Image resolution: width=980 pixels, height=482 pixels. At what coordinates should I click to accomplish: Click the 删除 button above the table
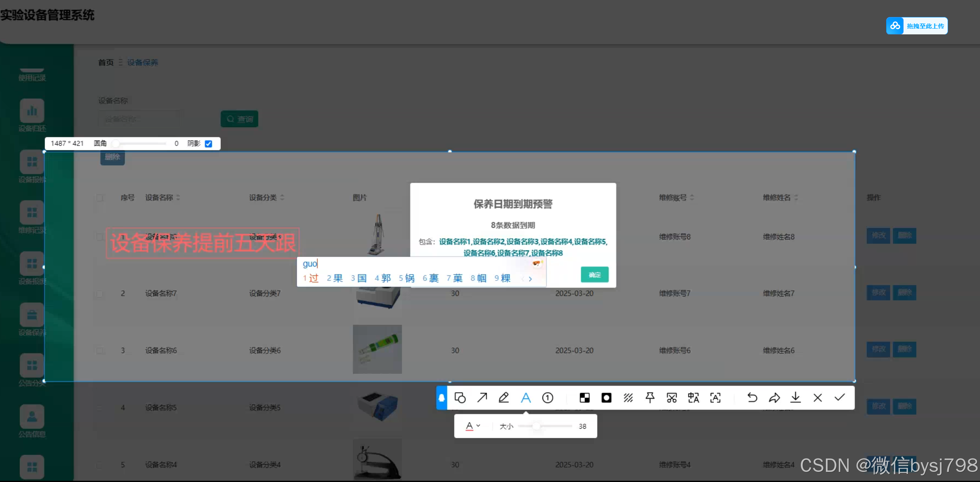click(x=112, y=157)
